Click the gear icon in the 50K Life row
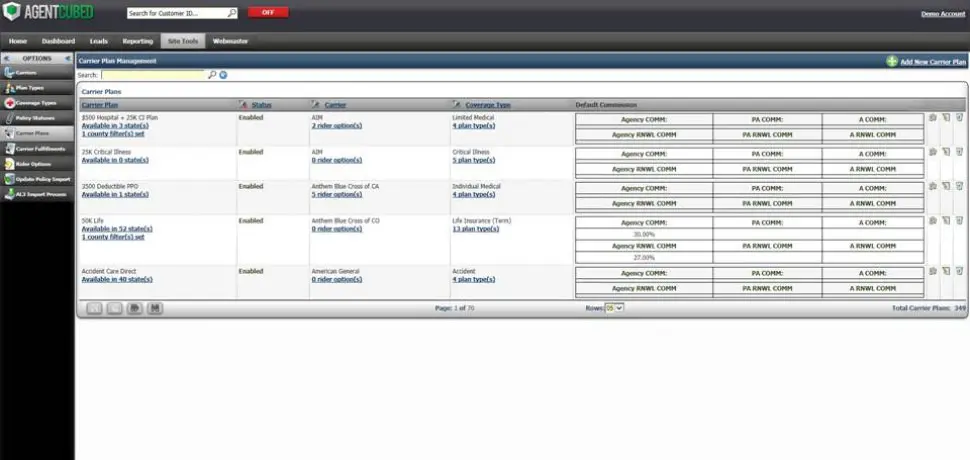 (932, 221)
